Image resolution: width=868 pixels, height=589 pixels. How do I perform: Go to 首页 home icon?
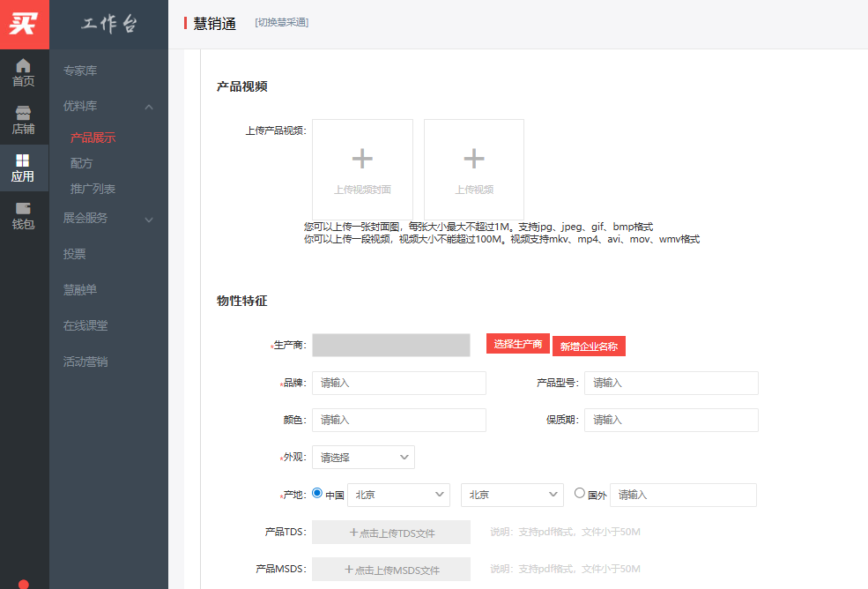(x=24, y=72)
